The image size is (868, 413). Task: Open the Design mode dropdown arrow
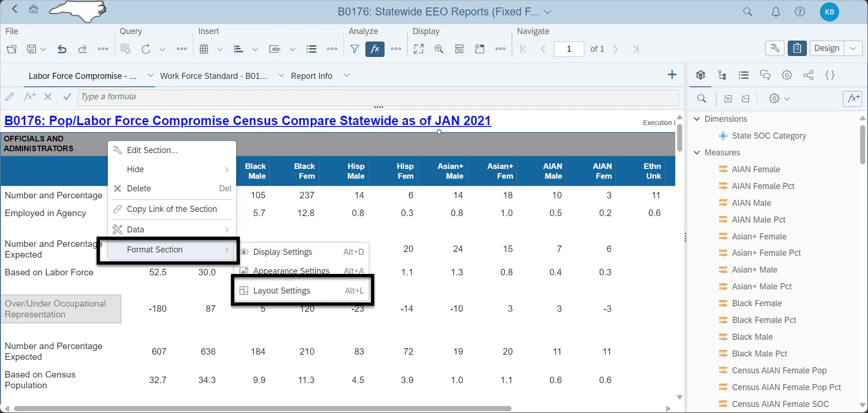coord(853,49)
